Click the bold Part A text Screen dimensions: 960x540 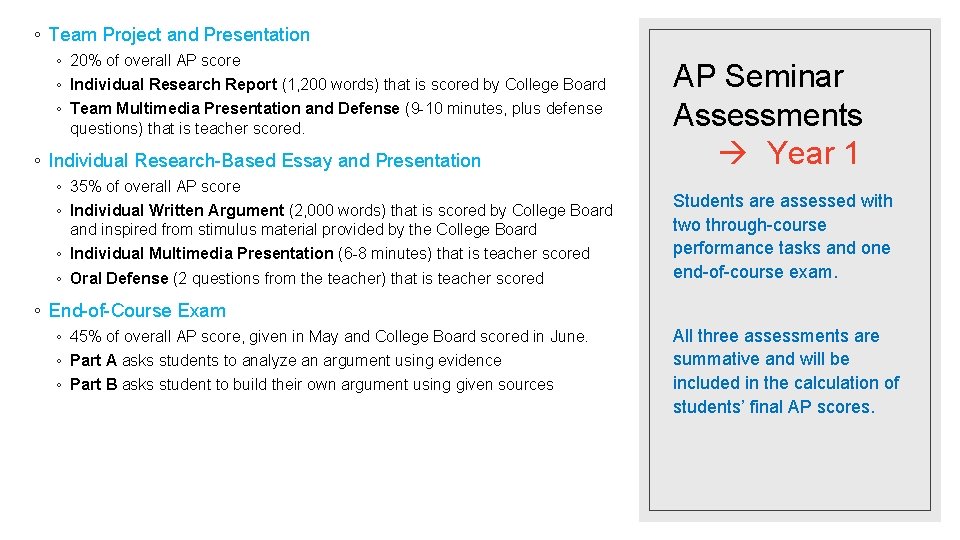(93, 361)
